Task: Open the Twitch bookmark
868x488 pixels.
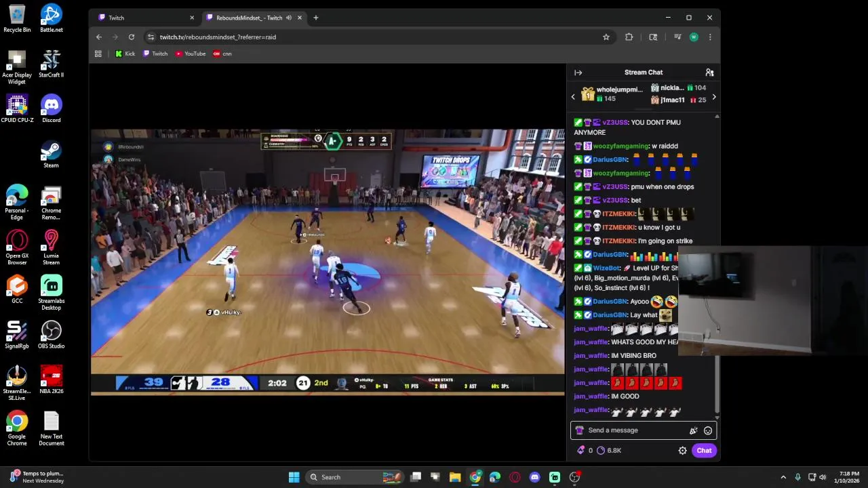Action: coord(155,54)
